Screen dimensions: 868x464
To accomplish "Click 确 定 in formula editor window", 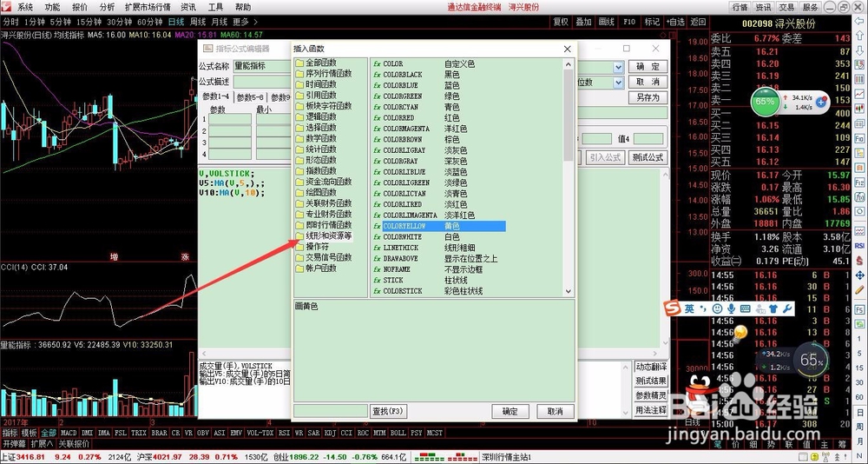I will pos(648,67).
